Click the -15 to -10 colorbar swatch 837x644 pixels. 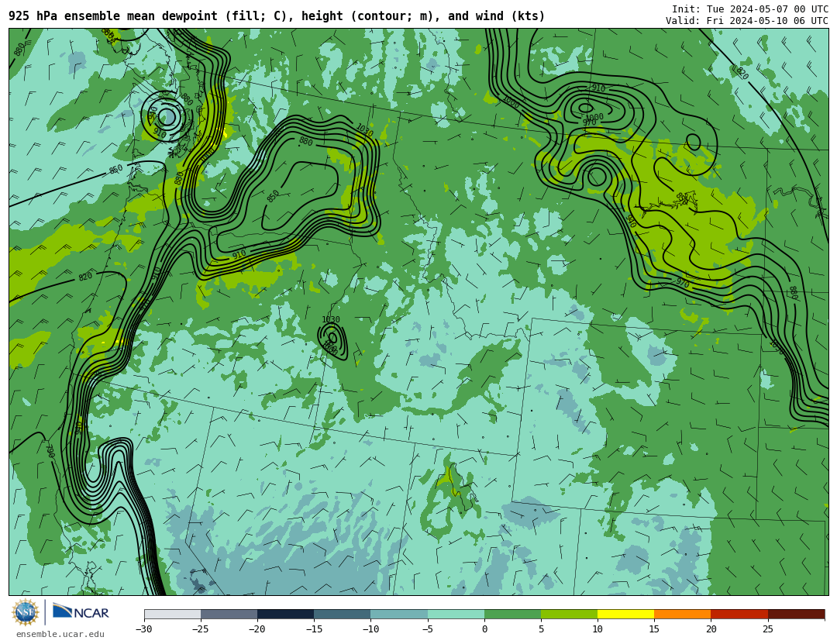pyautogui.click(x=343, y=614)
